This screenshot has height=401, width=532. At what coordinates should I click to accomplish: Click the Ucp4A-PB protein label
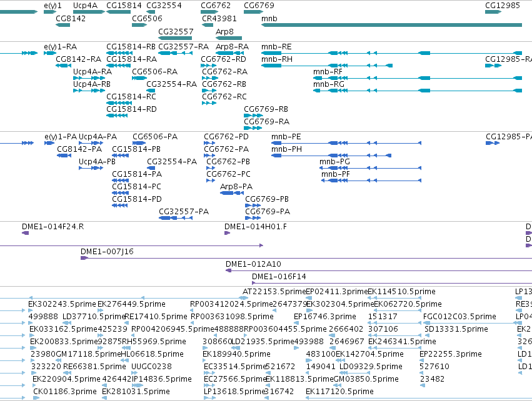click(x=97, y=162)
